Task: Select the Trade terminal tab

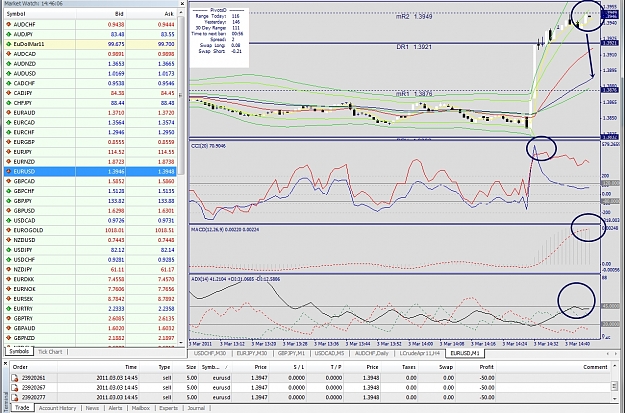Action: tap(22, 408)
